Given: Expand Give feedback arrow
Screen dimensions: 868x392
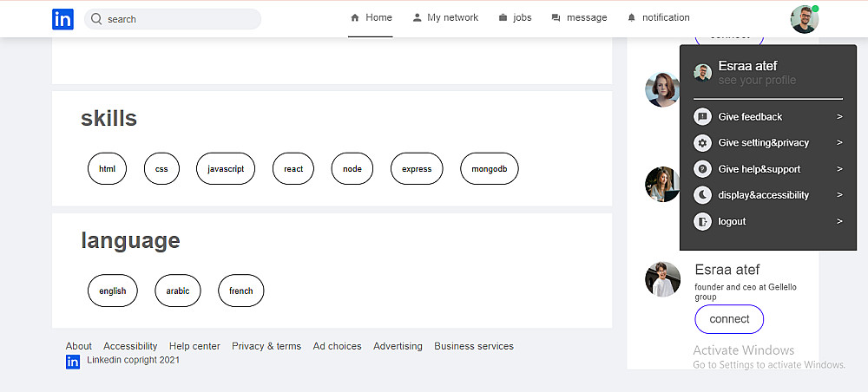Looking at the screenshot, I should [x=839, y=117].
